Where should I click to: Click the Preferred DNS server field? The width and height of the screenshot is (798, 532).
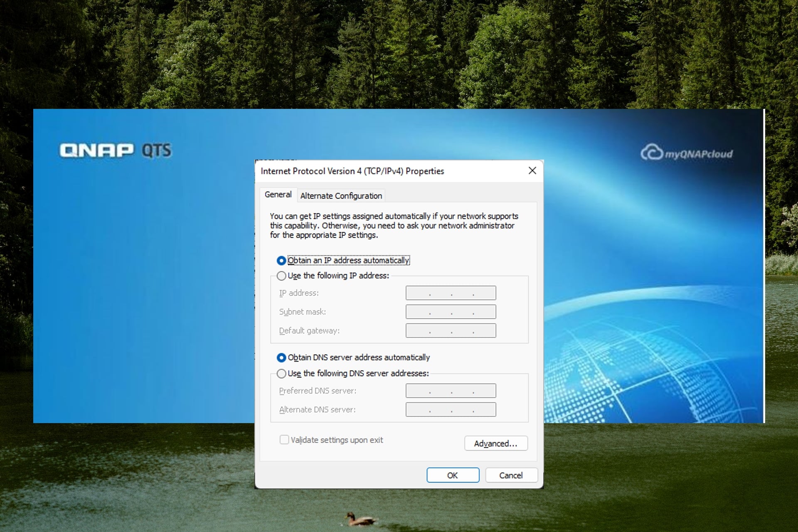(x=451, y=391)
